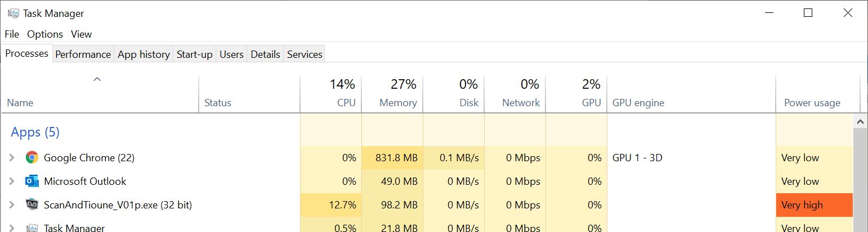Switch to the Performance tab
This screenshot has height=232, width=868.
point(83,54)
